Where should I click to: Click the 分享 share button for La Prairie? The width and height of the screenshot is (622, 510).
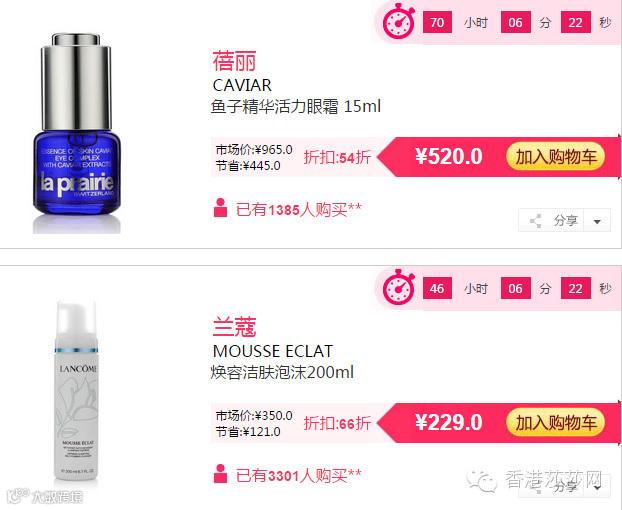pos(551,221)
